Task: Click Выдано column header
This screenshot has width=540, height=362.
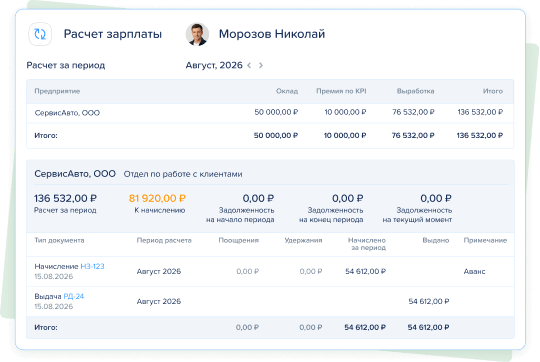Action: point(436,240)
